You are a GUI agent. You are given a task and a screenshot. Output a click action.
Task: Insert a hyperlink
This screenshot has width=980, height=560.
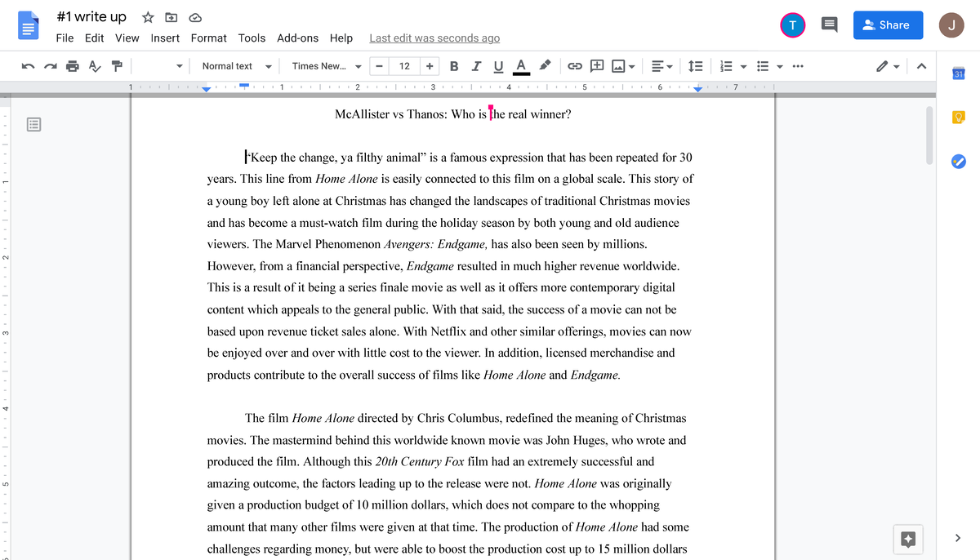pos(577,66)
